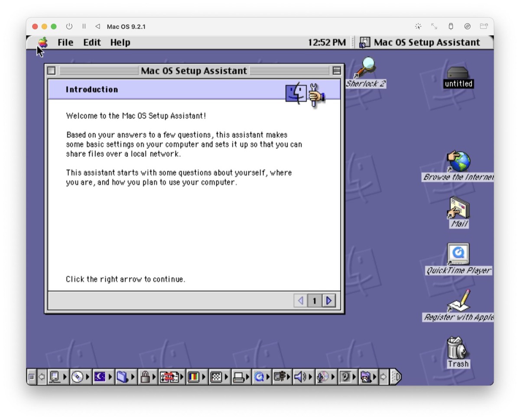Screen dimensions: 520x420
Task: Select the Mail desktop icon
Action: point(459,212)
